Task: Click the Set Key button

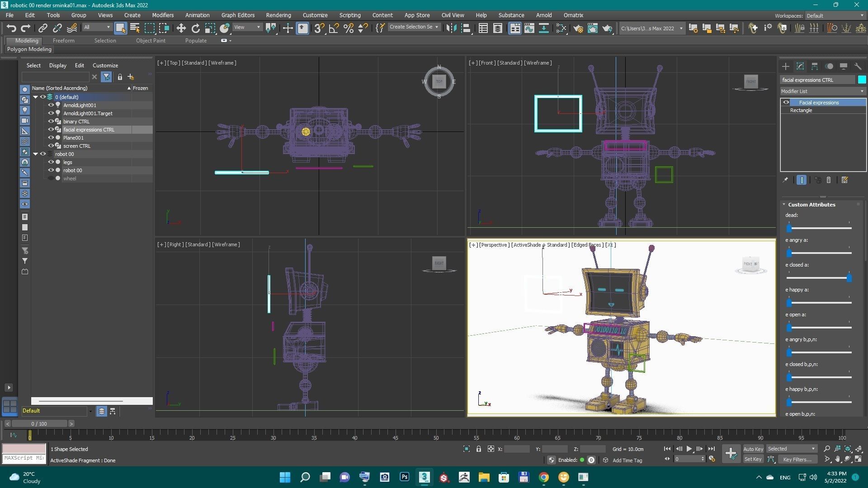Action: pos(753,459)
